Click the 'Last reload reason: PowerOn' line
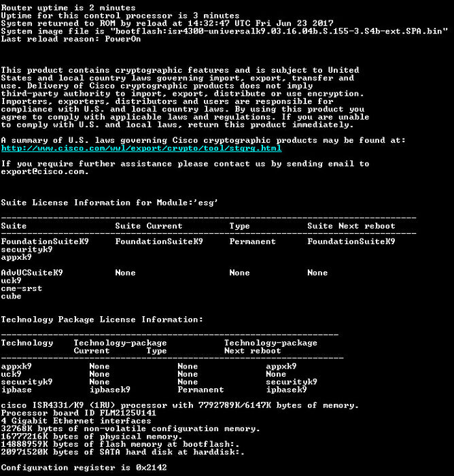This screenshot has height=476, width=454. pos(71,39)
